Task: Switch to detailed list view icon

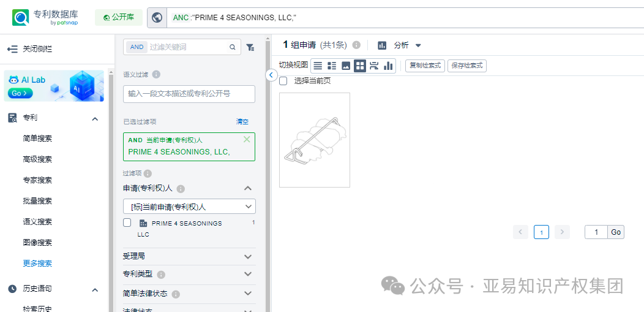Action: point(332,66)
